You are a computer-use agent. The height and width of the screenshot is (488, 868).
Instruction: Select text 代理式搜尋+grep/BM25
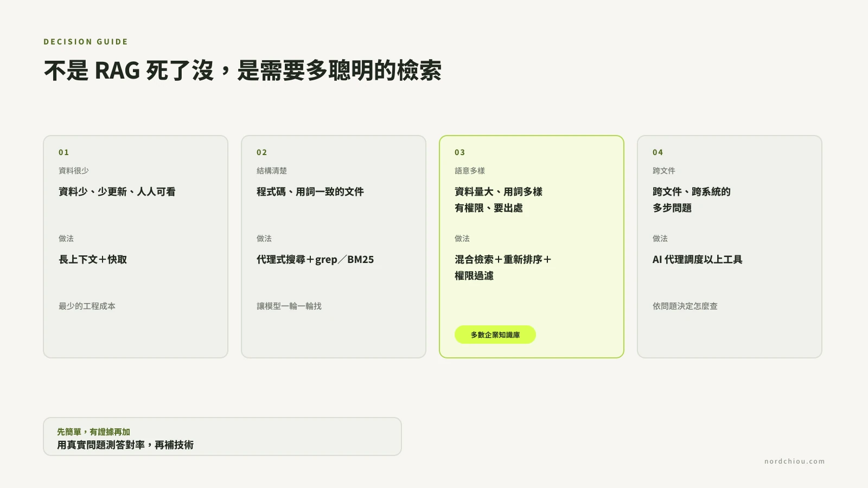[x=315, y=260]
